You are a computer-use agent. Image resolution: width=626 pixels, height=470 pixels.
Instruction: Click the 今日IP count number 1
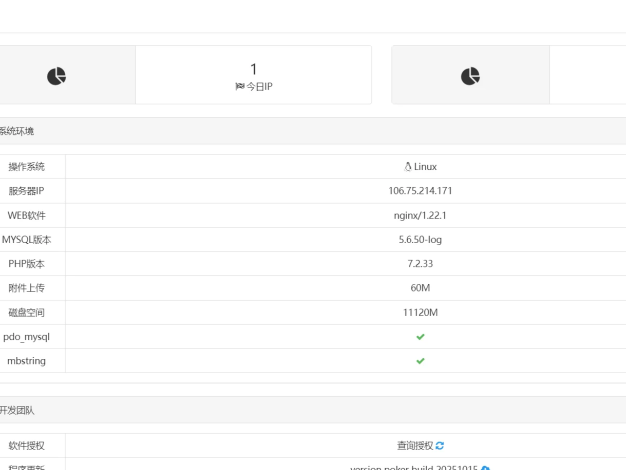click(253, 68)
